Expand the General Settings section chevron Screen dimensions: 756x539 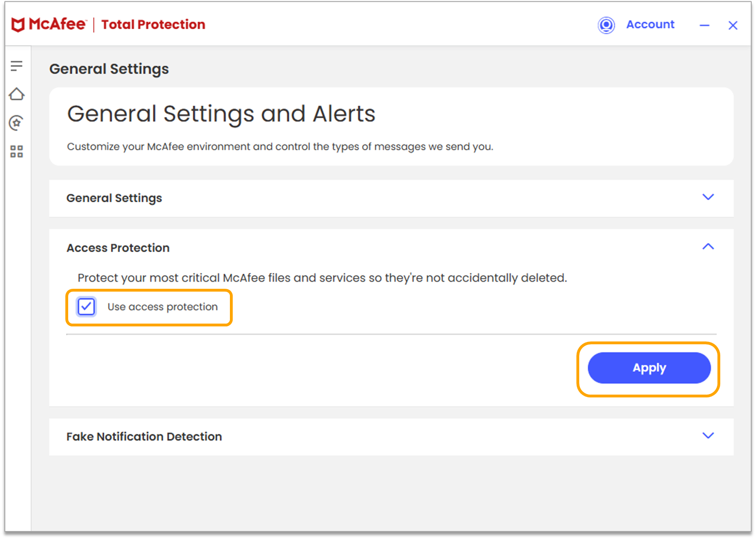coord(708,198)
